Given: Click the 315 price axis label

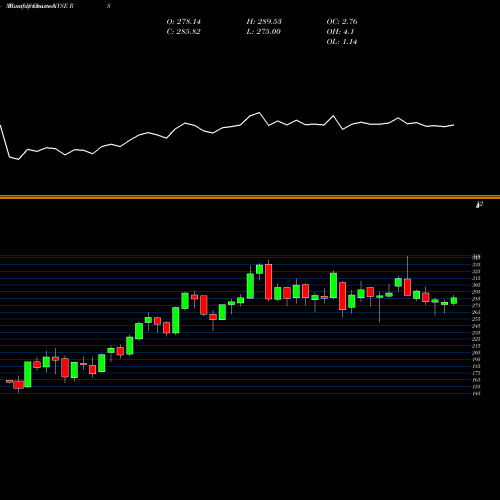Looking at the screenshot, I should (476, 278).
